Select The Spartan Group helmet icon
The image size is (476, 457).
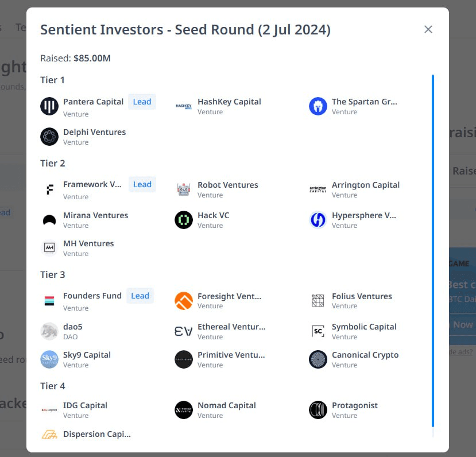318,106
